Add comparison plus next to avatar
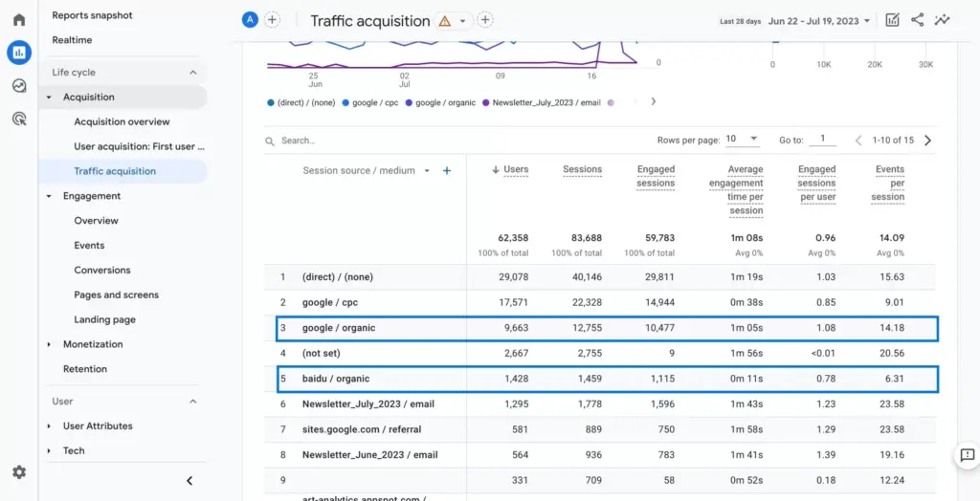Image resolution: width=980 pixels, height=501 pixels. pos(272,20)
